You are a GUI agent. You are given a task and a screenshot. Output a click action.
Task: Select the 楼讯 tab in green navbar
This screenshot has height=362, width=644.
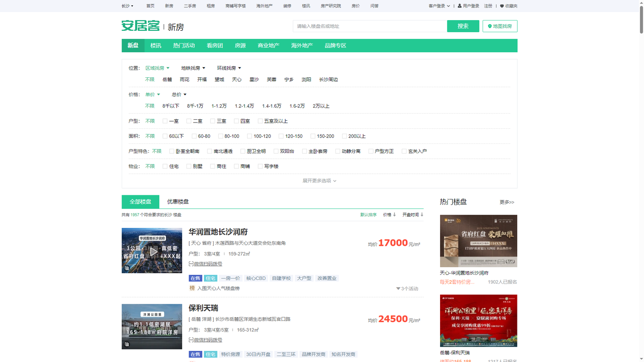(156, 46)
